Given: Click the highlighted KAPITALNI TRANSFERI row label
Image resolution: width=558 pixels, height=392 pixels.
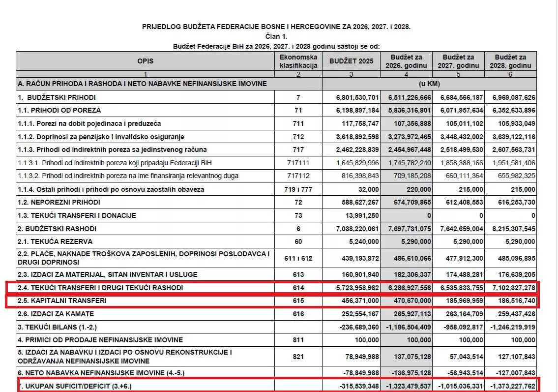Looking at the screenshot, I should [x=62, y=301].
